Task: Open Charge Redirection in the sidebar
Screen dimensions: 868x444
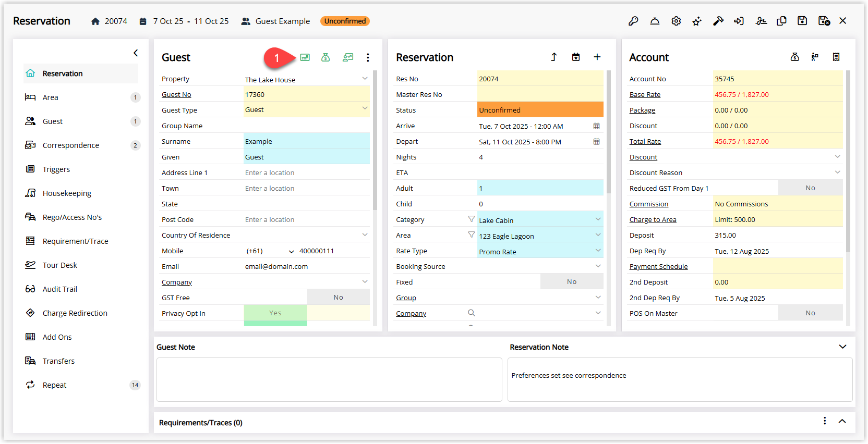Action: pyautogui.click(x=81, y=313)
